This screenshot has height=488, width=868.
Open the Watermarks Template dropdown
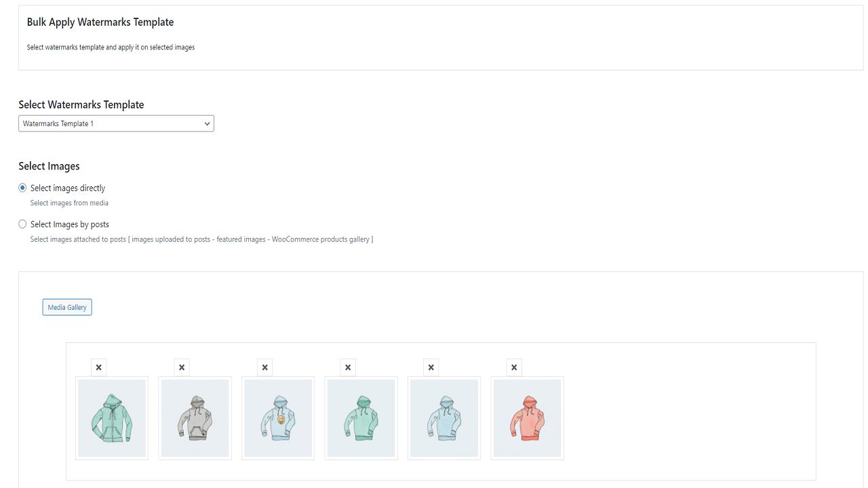[116, 123]
